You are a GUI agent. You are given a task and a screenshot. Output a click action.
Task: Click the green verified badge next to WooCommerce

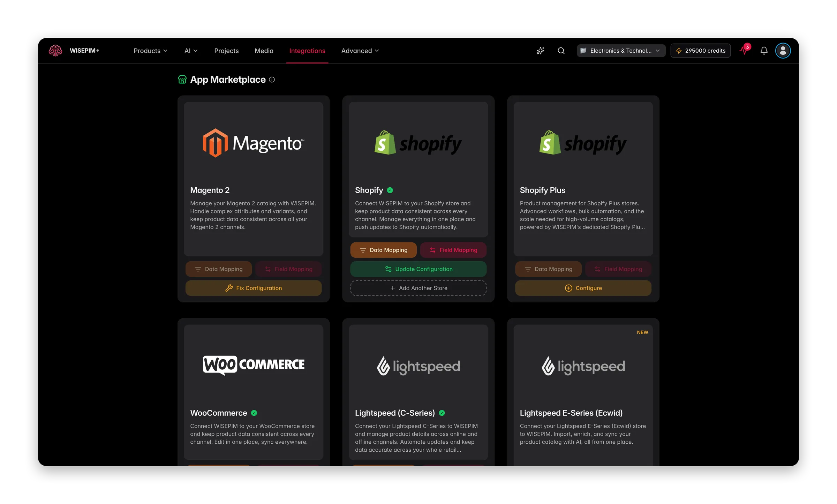click(x=254, y=413)
